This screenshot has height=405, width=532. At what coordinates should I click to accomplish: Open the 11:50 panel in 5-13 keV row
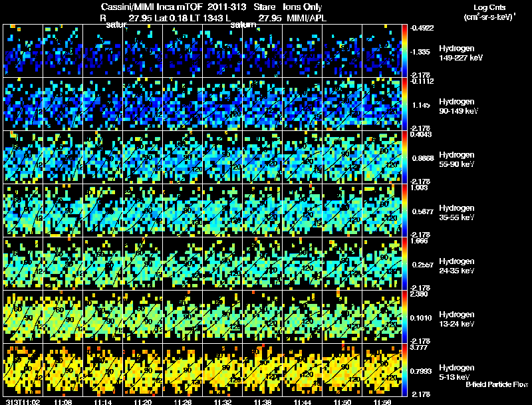click(342, 370)
